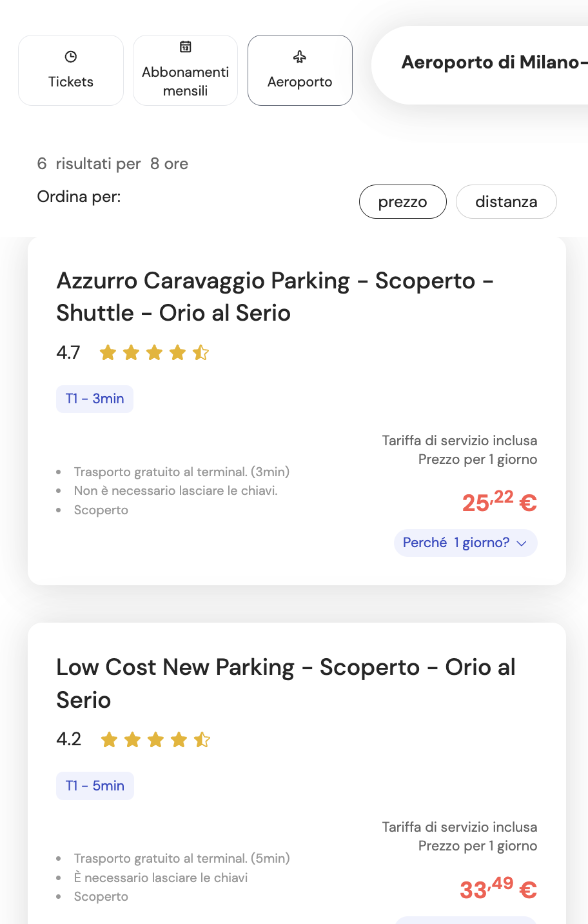Expand the Perché 1 giorno? section
Screen dimensions: 588x924
tap(465, 543)
